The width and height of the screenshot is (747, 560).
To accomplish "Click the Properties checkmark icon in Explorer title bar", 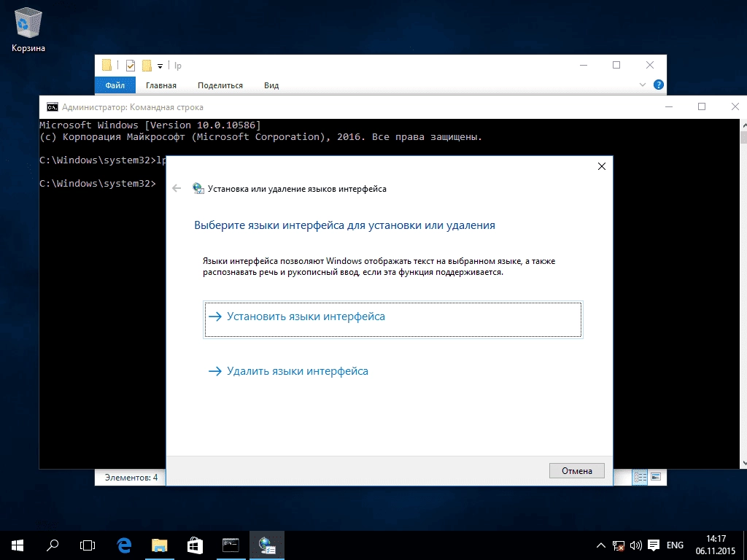I will [x=130, y=65].
